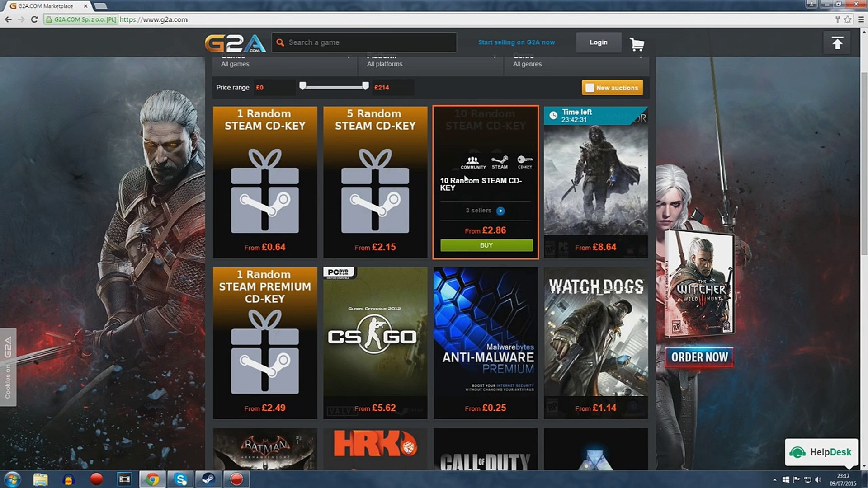Click the HelpDesk chat icon
Screen dimensions: 868x488
(821, 451)
